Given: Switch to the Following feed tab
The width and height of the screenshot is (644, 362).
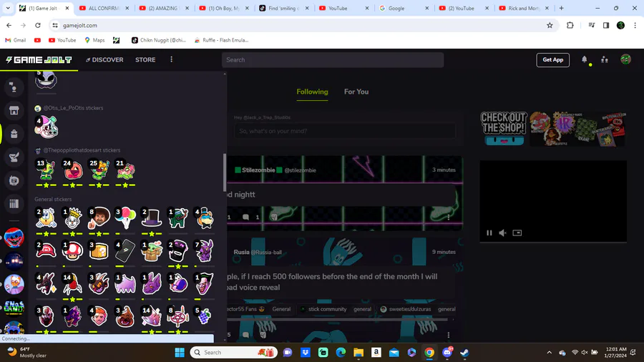Looking at the screenshot, I should coord(312,92).
